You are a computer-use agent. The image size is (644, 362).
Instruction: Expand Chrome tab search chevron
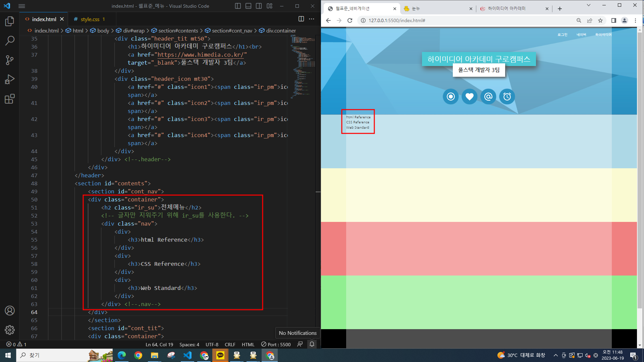588,5
